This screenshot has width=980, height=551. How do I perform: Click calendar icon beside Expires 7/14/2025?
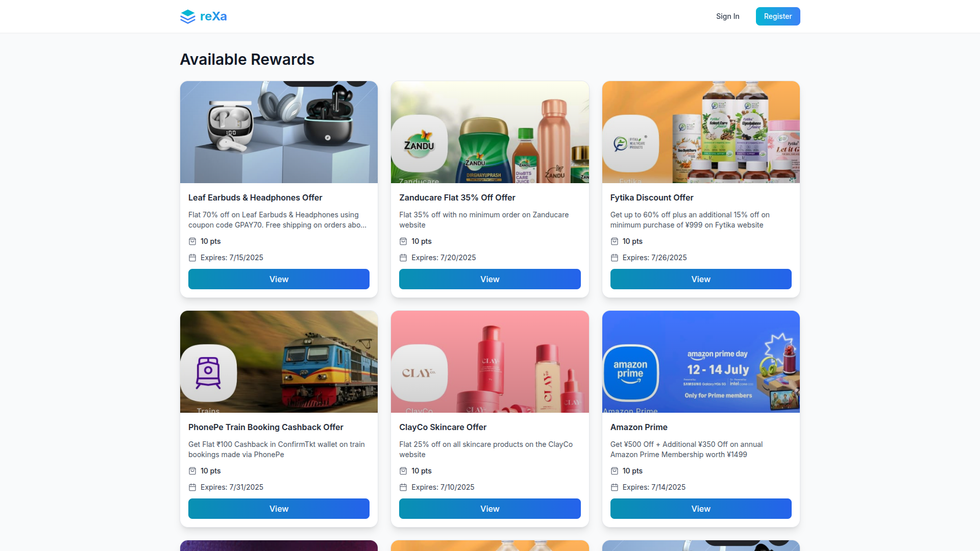(x=615, y=487)
